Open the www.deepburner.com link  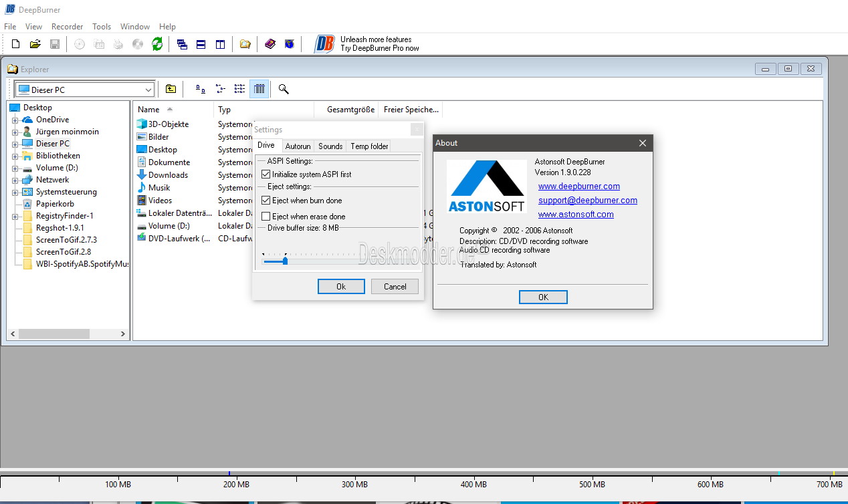click(x=579, y=186)
